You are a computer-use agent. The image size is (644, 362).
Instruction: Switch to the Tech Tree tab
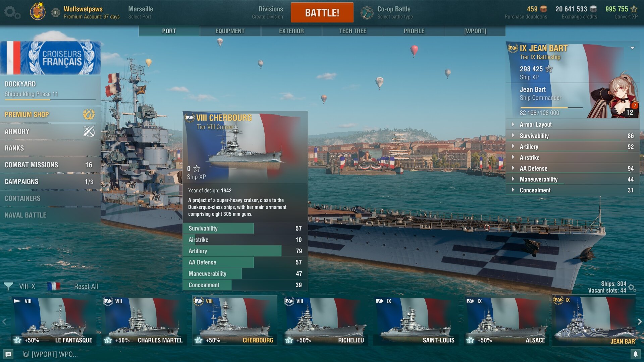pyautogui.click(x=353, y=31)
